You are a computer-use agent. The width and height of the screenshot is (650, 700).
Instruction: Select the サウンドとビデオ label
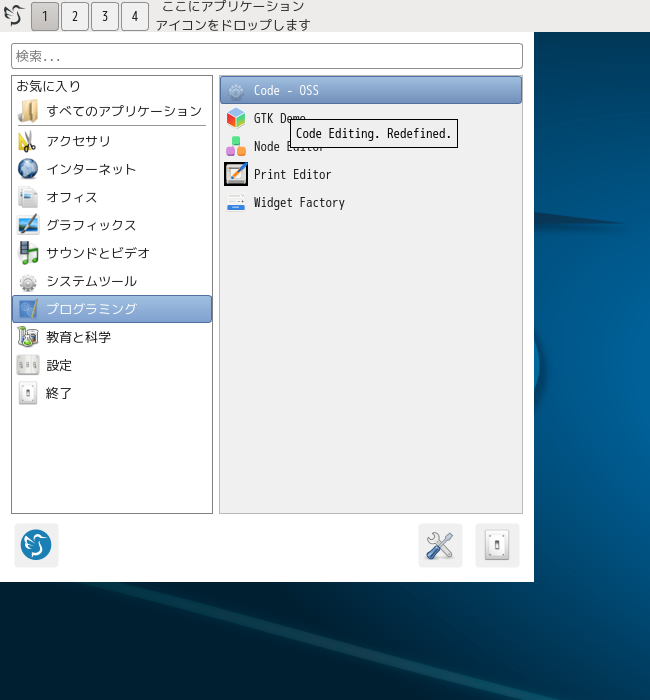pos(98,253)
